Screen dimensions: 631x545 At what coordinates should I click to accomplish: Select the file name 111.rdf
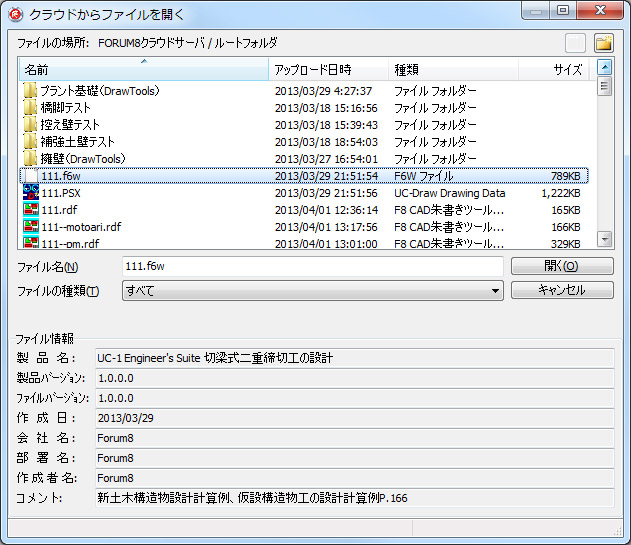(59, 210)
